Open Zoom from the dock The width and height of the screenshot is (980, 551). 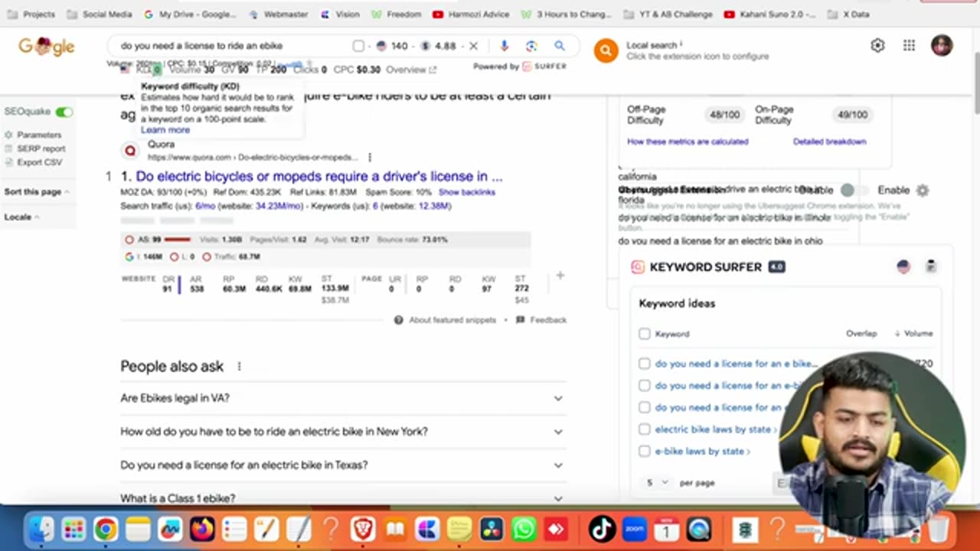(x=635, y=529)
